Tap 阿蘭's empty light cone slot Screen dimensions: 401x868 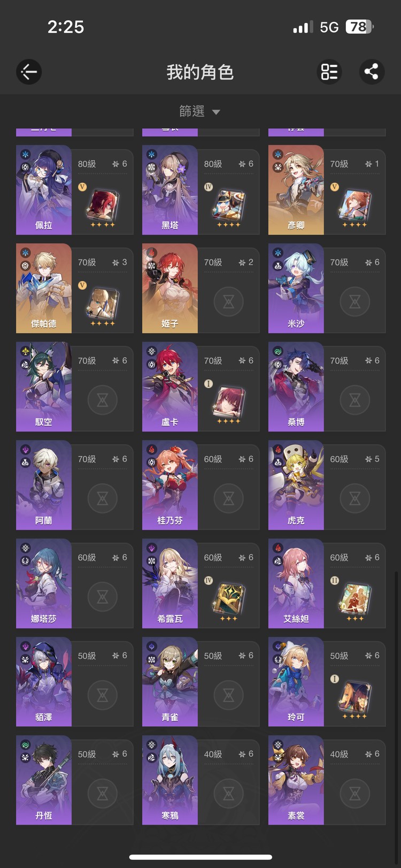coord(103,498)
